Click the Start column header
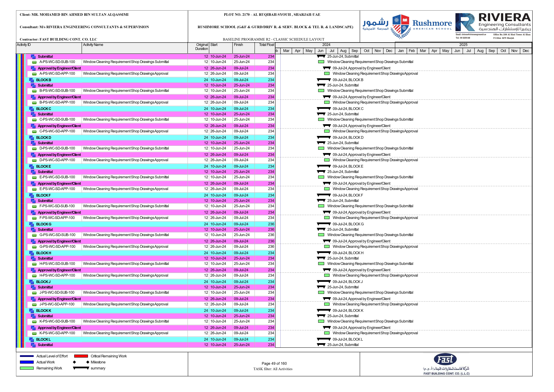 click(x=221, y=48)
